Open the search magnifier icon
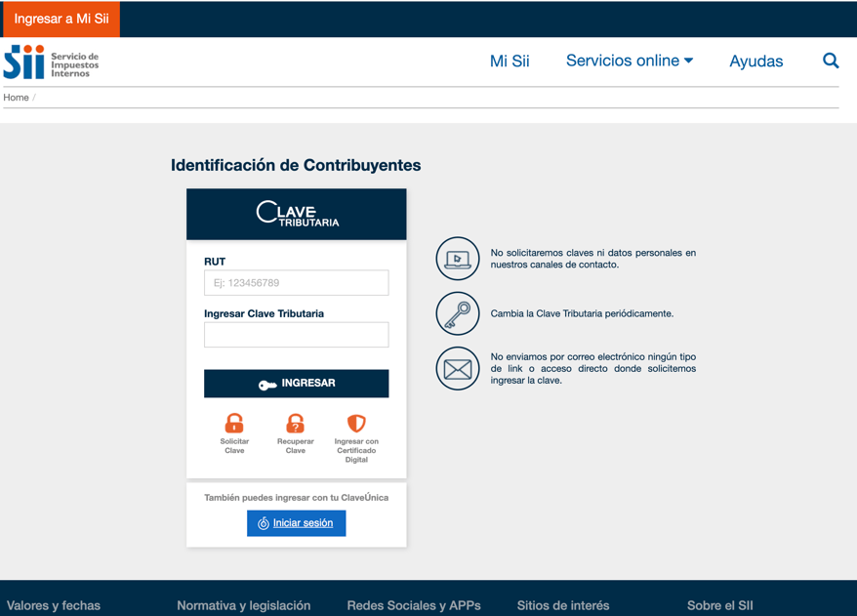Screen dimensions: 857x616 (831, 61)
